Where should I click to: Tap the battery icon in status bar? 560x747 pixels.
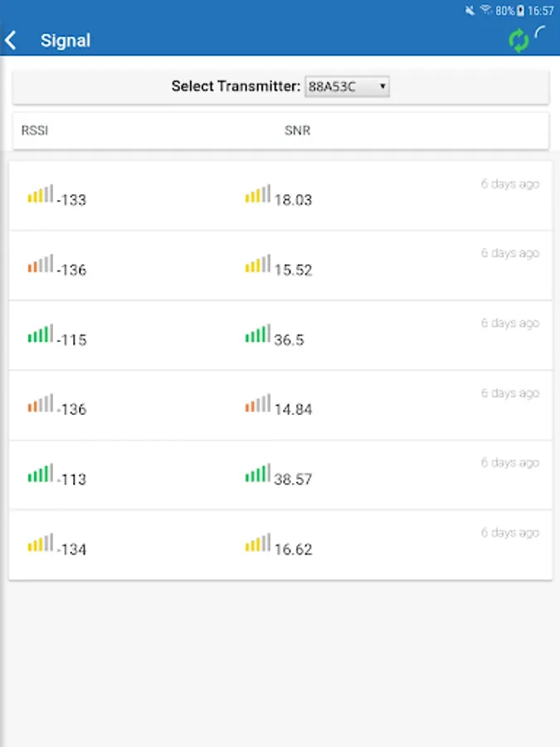pos(520,11)
